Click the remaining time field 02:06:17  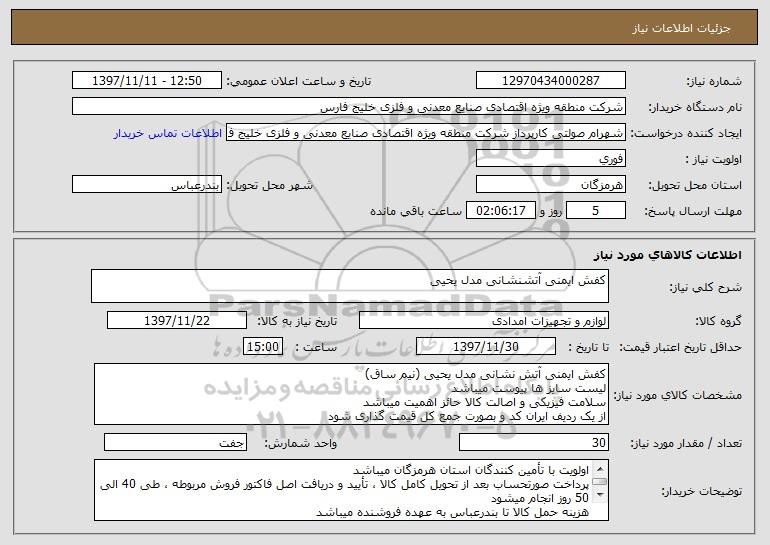coord(500,210)
